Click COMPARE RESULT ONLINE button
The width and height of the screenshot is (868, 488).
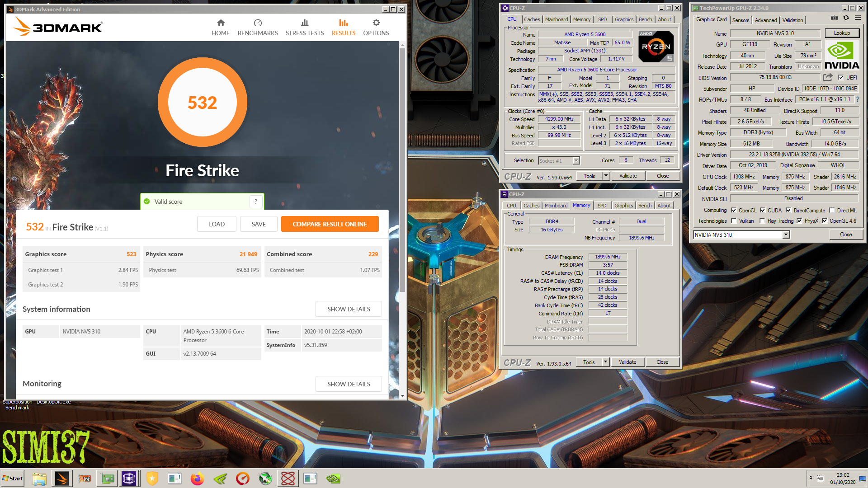[330, 224]
